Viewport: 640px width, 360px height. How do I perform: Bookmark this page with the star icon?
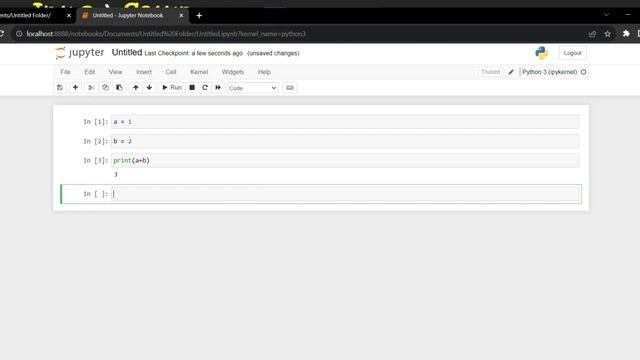click(x=607, y=34)
